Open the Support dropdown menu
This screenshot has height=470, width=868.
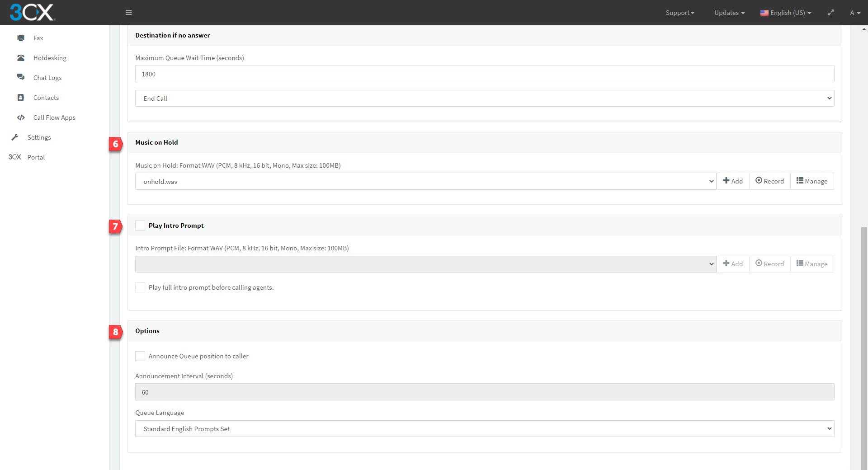(x=680, y=13)
